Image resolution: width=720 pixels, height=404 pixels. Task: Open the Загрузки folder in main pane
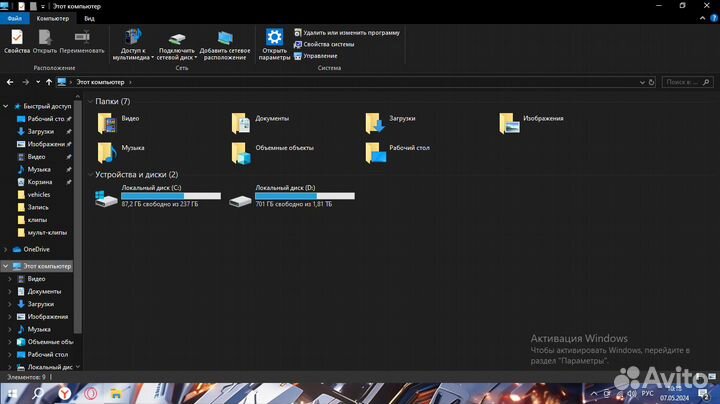[374, 122]
